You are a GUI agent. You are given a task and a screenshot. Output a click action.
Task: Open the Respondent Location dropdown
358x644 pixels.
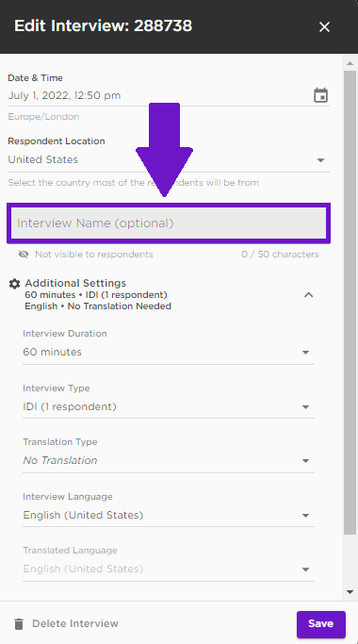[x=169, y=159]
